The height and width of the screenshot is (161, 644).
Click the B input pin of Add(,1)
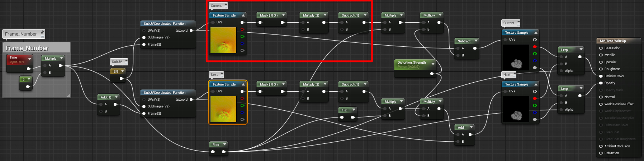click(x=101, y=111)
